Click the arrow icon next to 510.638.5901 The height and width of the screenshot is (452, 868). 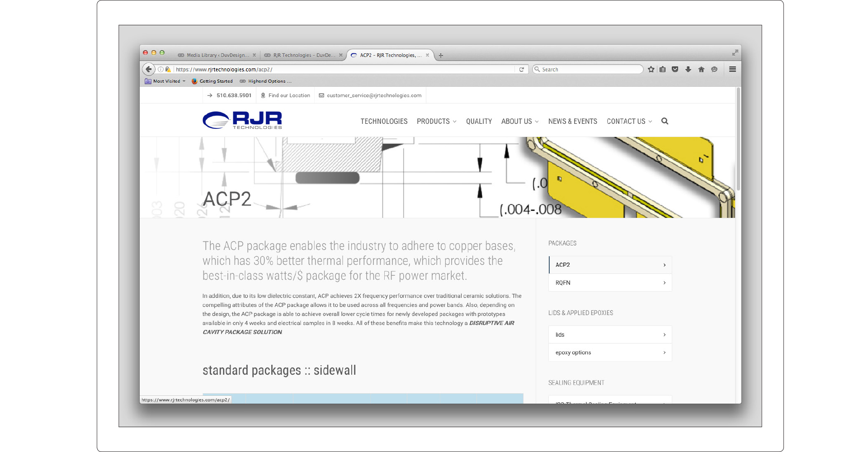[210, 95]
